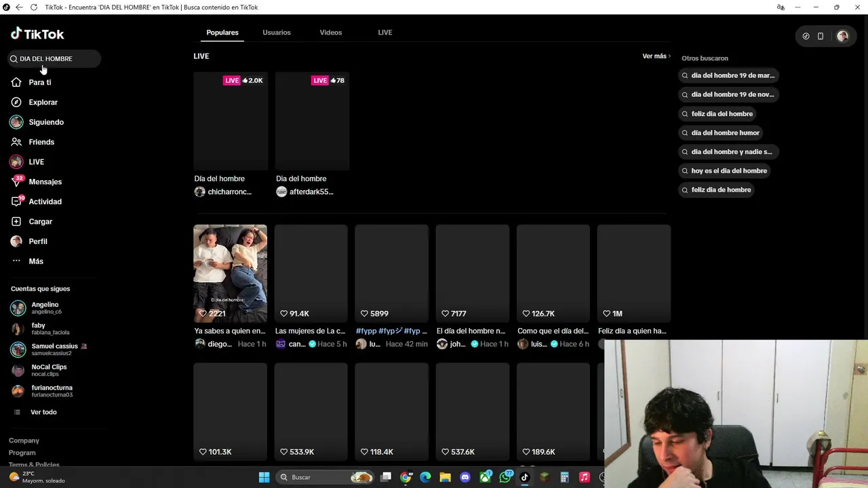Click the DIA DEL HOMBRE search field

point(54,59)
